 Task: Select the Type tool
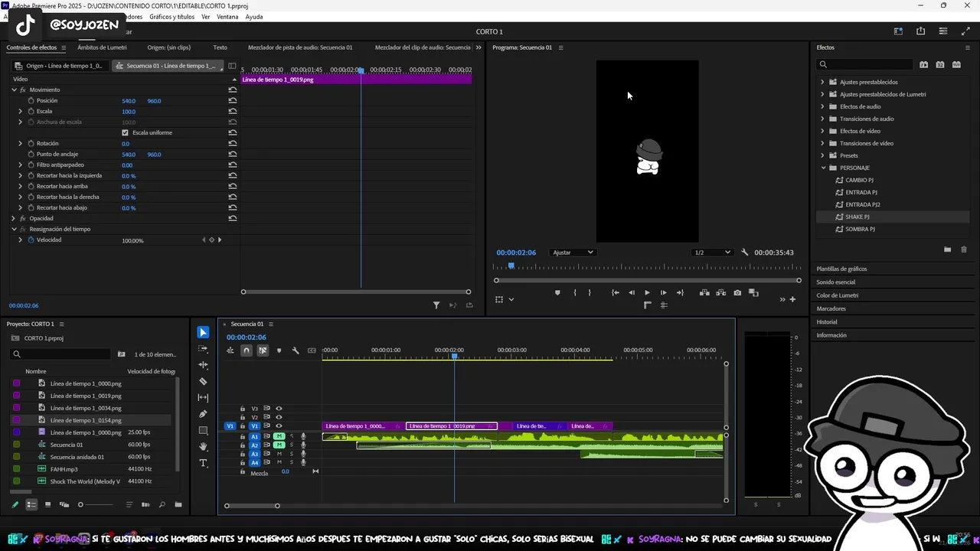pos(203,463)
